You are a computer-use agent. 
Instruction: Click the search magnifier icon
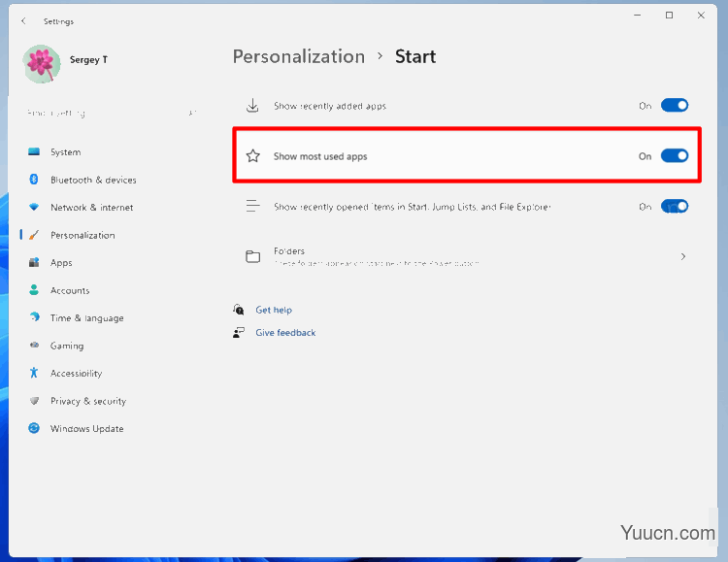click(x=192, y=113)
